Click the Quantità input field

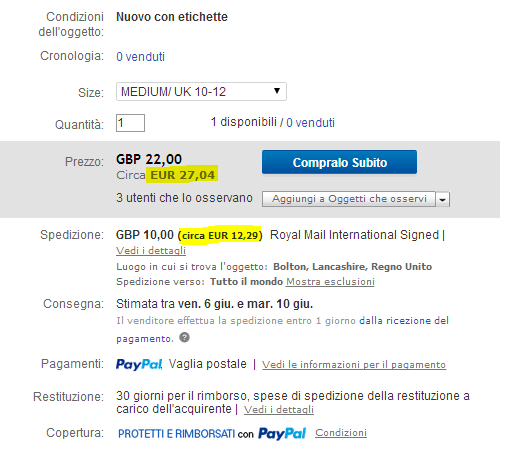(130, 123)
